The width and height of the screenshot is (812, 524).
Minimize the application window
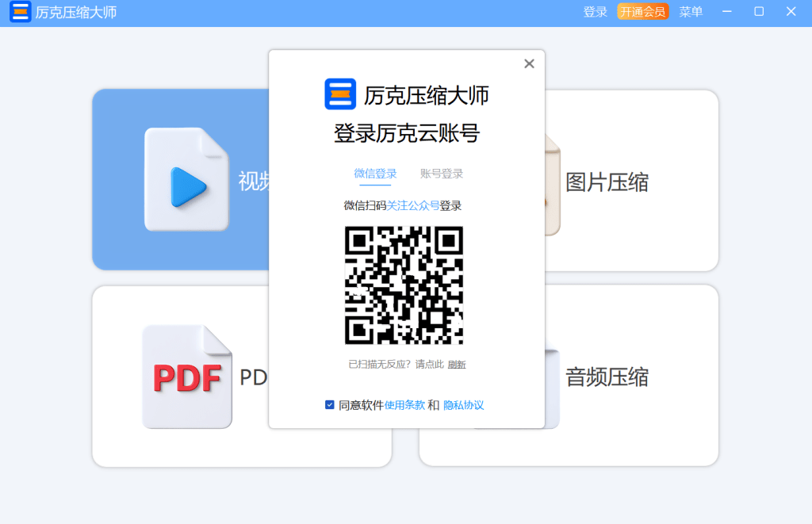coord(727,11)
